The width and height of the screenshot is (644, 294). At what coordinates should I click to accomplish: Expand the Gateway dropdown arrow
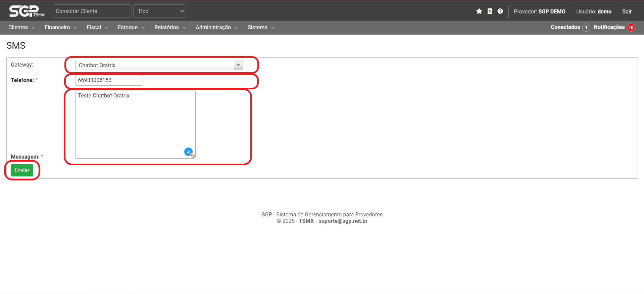click(x=238, y=65)
